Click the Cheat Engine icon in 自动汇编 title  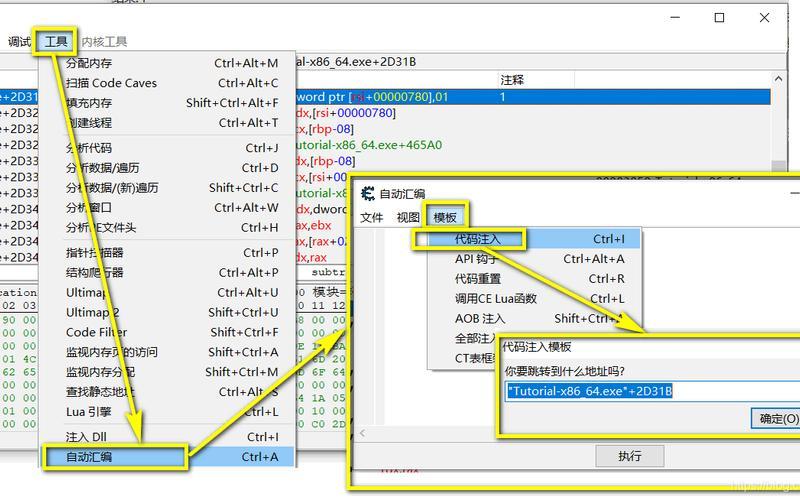367,194
